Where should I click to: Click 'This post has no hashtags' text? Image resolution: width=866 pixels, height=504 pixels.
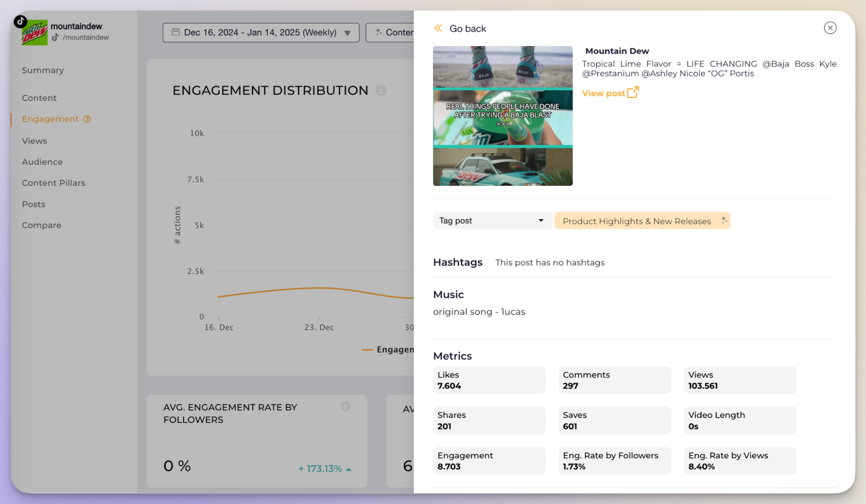click(x=550, y=263)
